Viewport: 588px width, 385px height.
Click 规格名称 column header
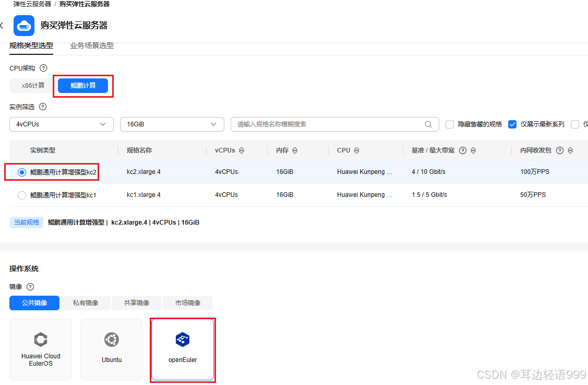pos(139,150)
